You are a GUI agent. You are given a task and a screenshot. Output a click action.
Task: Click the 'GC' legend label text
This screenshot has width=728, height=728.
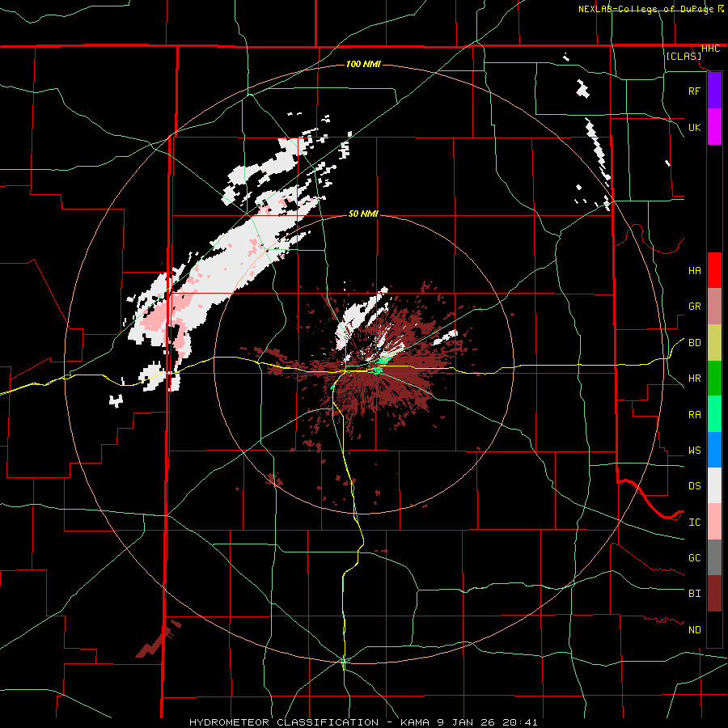click(x=694, y=557)
